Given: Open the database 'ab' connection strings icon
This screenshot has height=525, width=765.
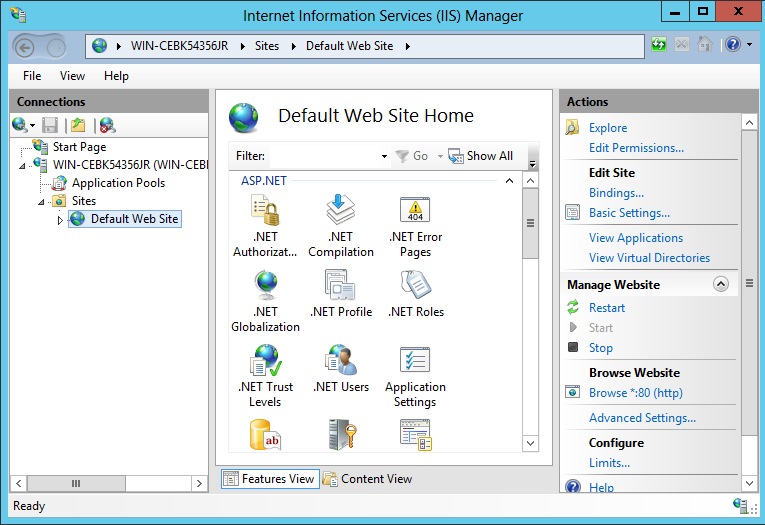Looking at the screenshot, I should click(x=265, y=434).
